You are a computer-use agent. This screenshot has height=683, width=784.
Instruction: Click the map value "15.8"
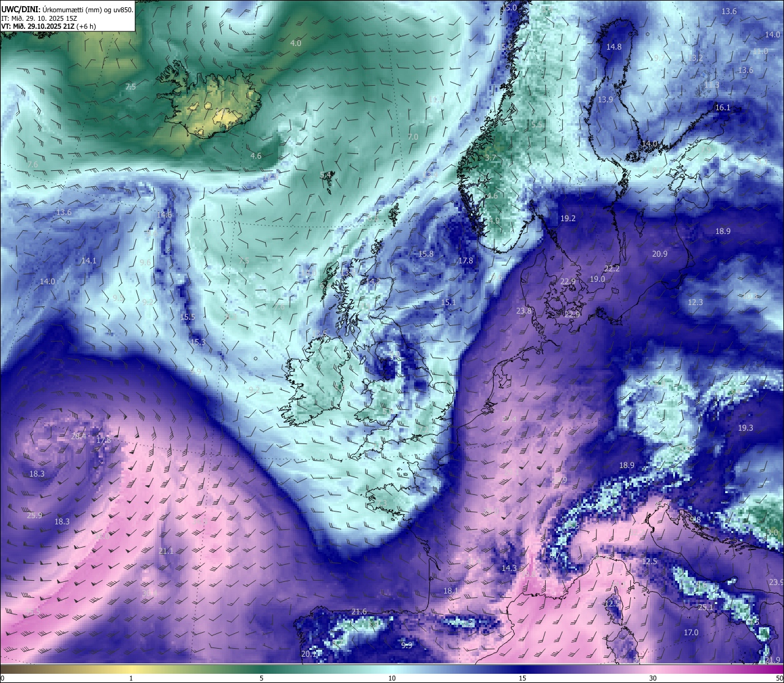(x=426, y=254)
